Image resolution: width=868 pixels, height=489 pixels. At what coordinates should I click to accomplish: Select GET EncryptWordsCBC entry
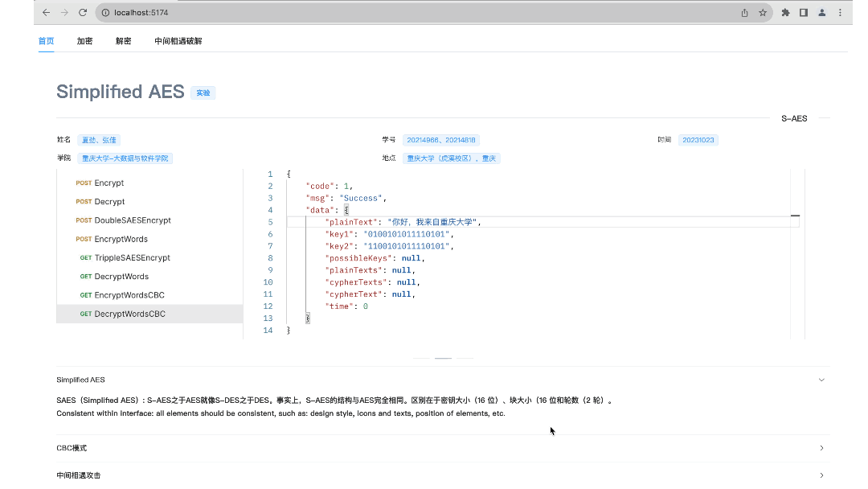coord(149,295)
